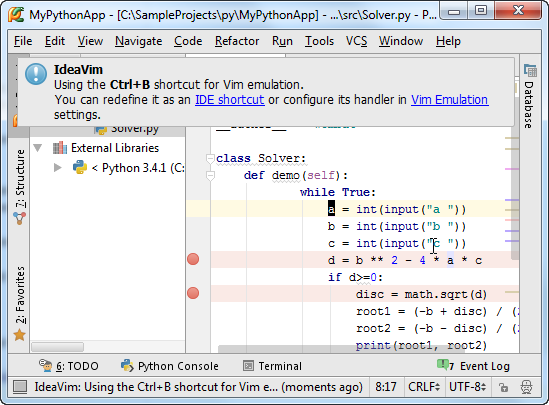549x405 pixels.
Task: Fold the def demo method block
Action: click(x=210, y=175)
